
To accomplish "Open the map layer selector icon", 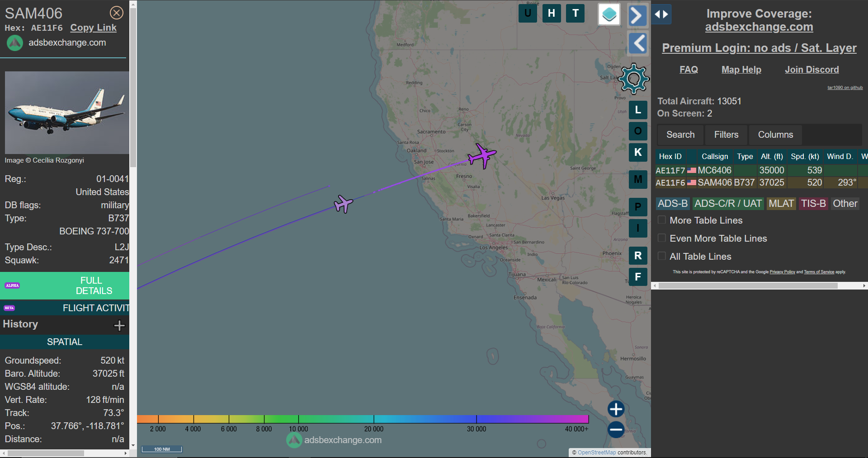I will coord(609,14).
